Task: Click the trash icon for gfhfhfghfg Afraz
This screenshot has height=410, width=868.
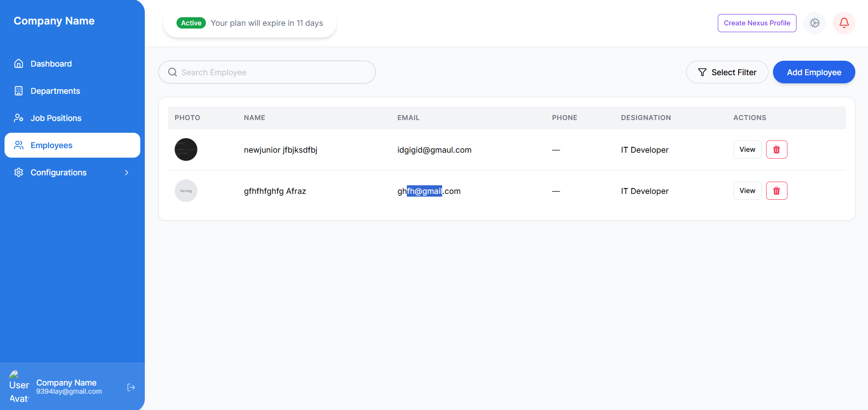Action: pos(776,191)
